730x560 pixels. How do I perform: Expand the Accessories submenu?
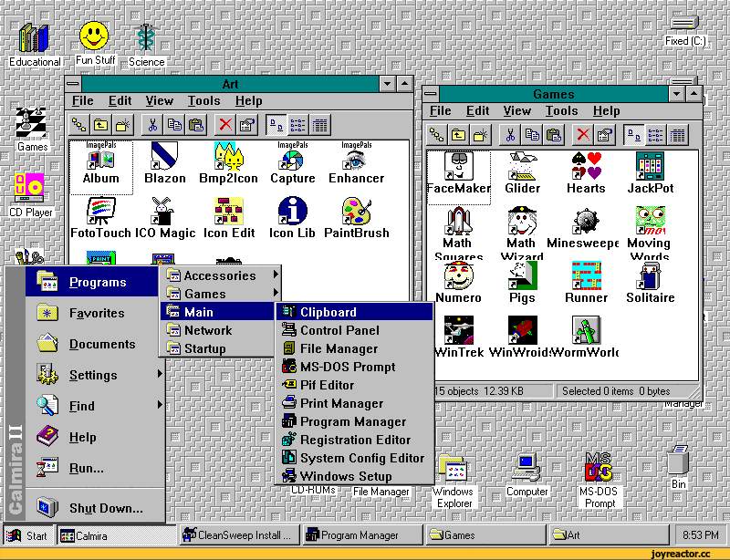coord(222,275)
